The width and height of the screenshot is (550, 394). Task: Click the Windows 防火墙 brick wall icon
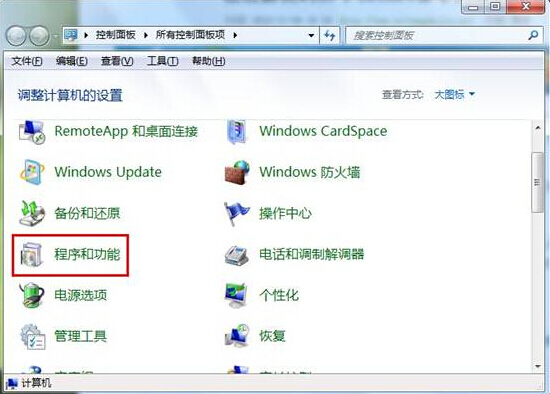click(x=237, y=172)
